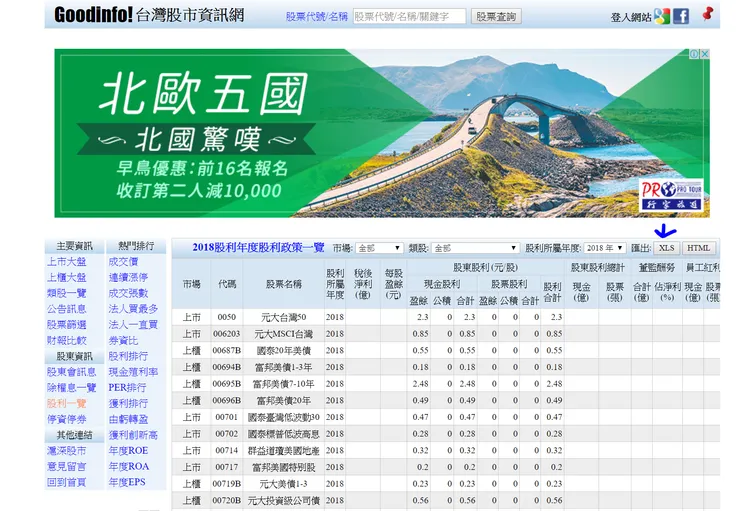This screenshot has width=740, height=511.
Task: Click the 股票名稱 column header
Action: (x=284, y=284)
